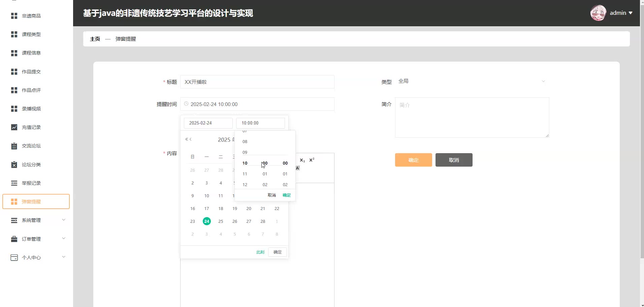The image size is (644, 307).
Task: Select hour 11 in time picker
Action: (245, 174)
